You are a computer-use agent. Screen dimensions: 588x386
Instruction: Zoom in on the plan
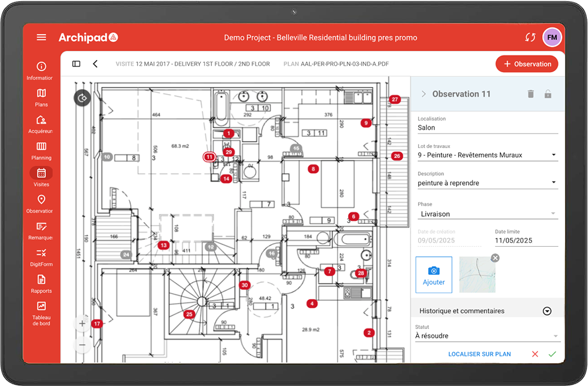point(82,324)
